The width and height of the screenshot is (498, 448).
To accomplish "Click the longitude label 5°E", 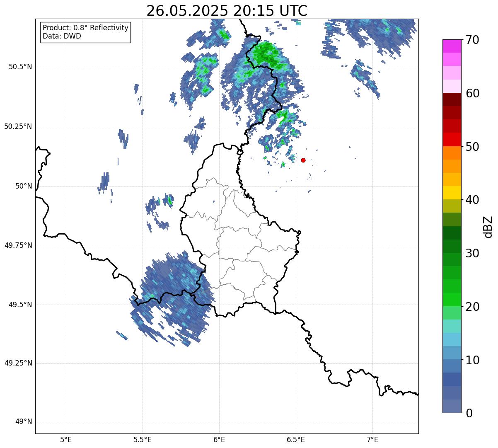I will (66, 439).
